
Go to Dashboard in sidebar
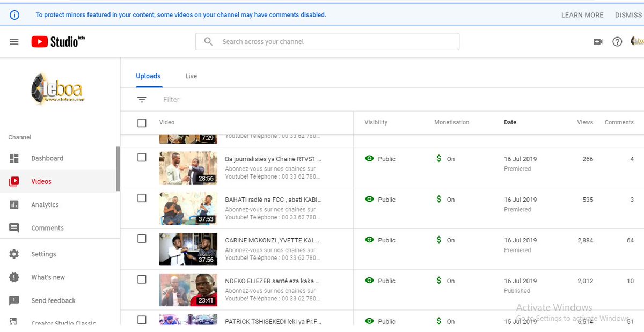tap(47, 158)
